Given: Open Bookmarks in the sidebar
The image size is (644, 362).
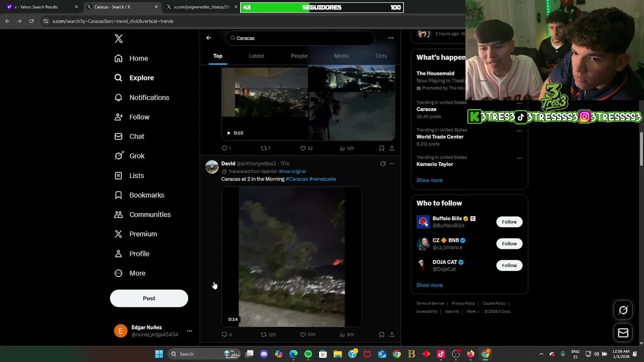Looking at the screenshot, I should (139, 195).
